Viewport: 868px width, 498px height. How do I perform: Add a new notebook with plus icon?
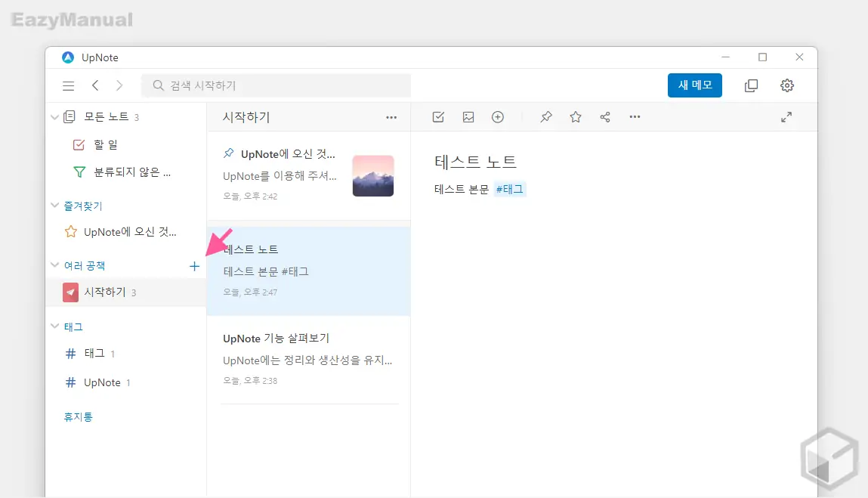194,267
